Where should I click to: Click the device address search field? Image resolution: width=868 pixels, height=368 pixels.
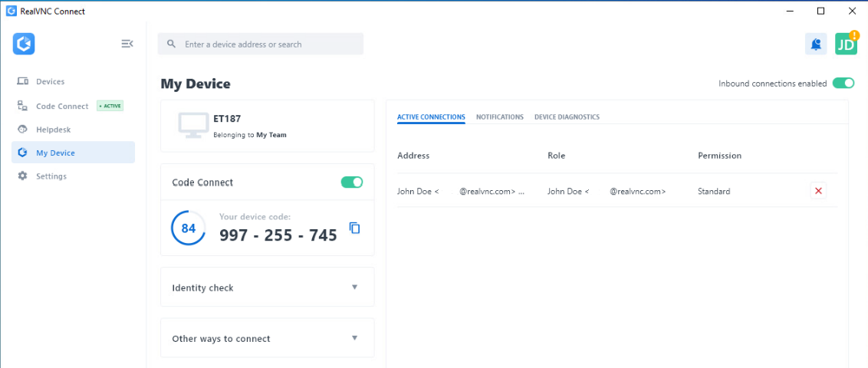(x=268, y=44)
